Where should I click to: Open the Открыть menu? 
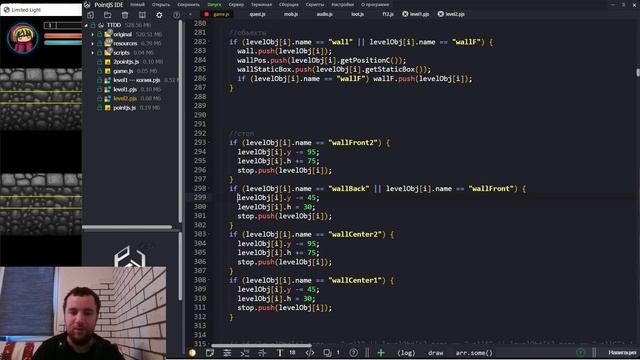(x=161, y=4)
